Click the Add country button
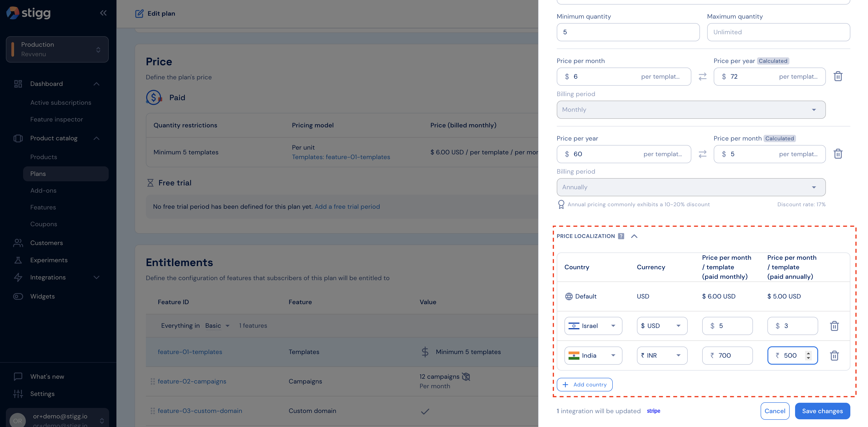Screen dimensions: 868x427 click(584, 384)
